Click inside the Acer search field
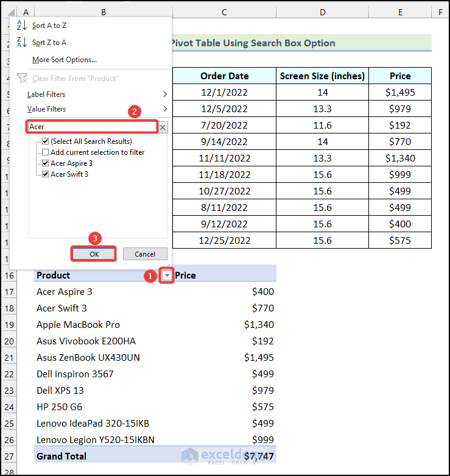 point(92,127)
